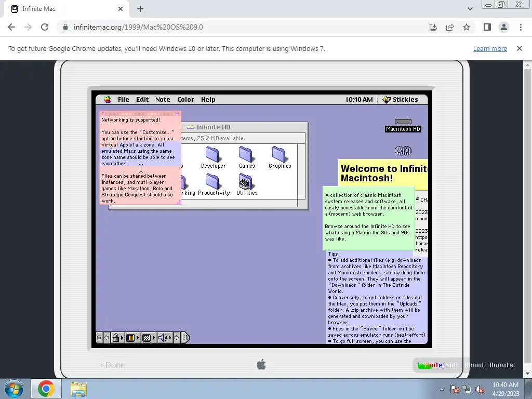This screenshot has height=399, width=532.
Task: Dismiss the Chrome update banner
Action: tap(520, 48)
